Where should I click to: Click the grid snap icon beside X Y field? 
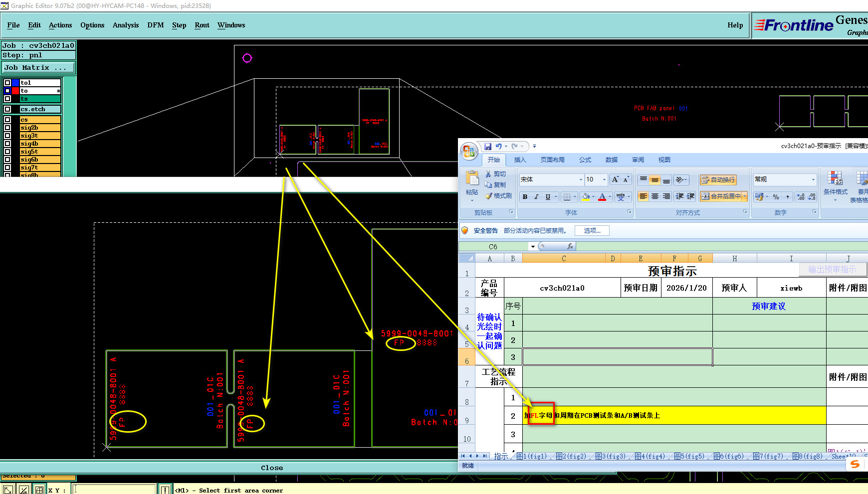coord(39,490)
